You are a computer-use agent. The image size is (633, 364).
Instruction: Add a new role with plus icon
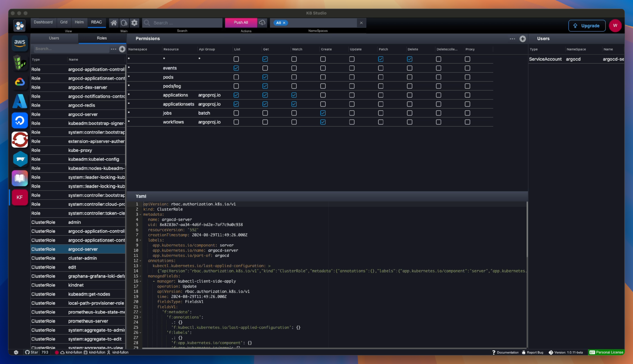[x=122, y=49]
